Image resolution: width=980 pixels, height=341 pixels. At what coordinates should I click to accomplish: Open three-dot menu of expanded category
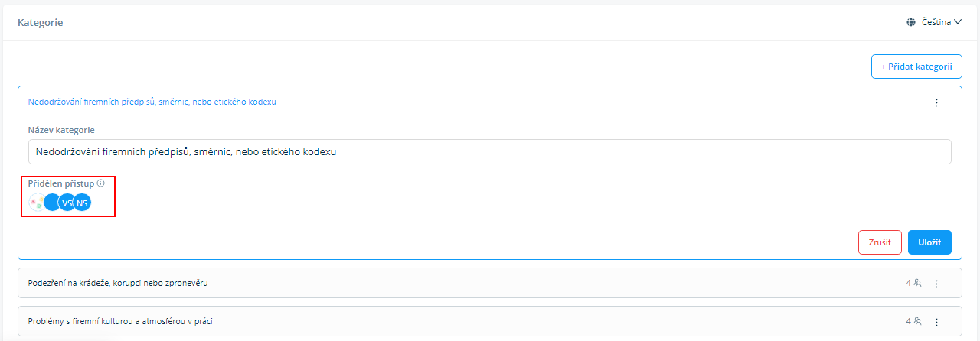[x=936, y=102]
